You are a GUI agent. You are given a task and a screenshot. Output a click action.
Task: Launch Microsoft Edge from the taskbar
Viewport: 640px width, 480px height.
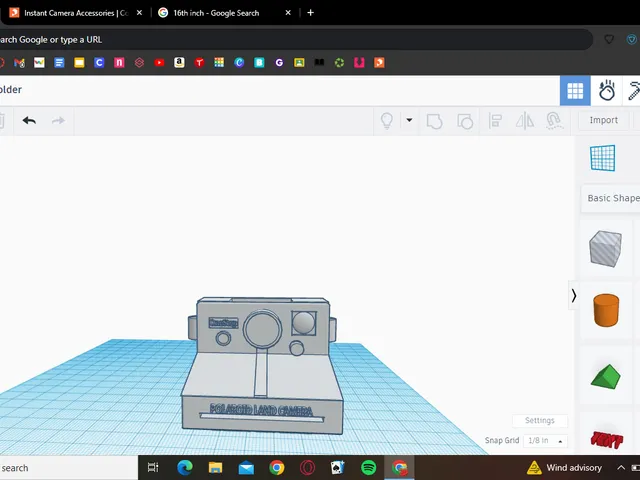coord(185,467)
